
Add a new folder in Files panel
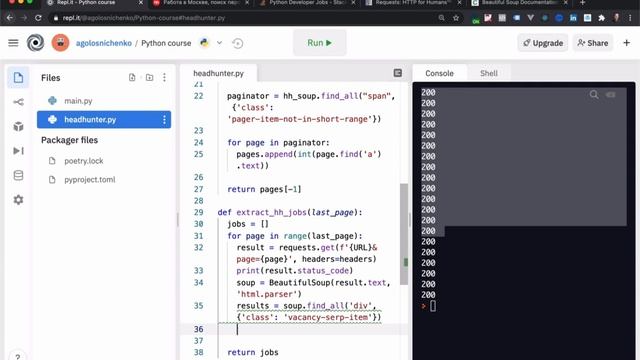(149, 78)
